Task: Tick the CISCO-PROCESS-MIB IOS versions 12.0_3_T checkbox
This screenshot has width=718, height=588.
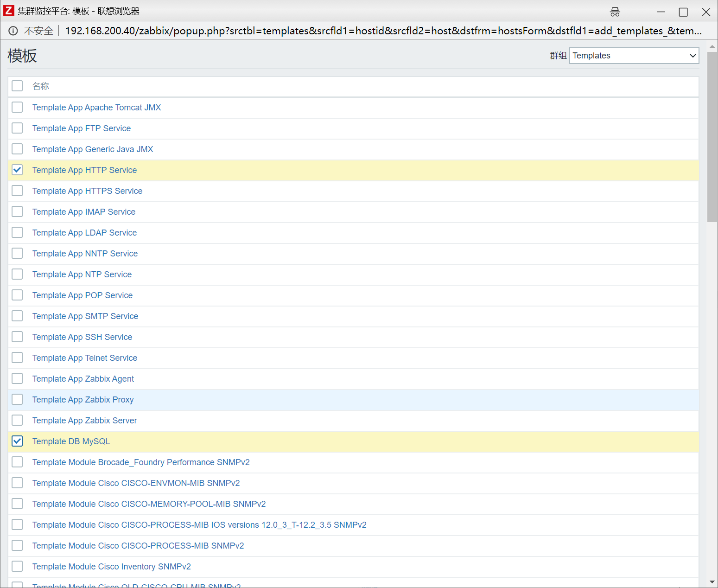Action: pos(17,524)
